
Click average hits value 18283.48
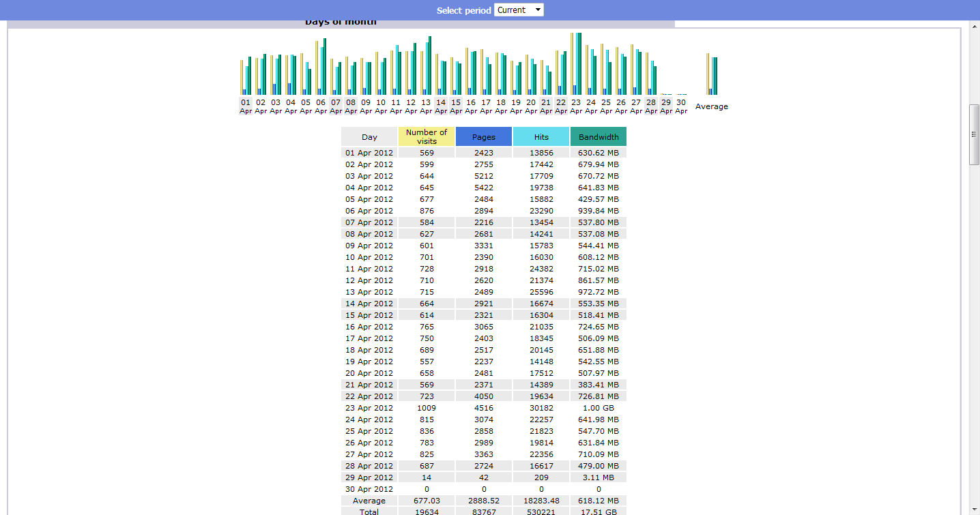(541, 501)
